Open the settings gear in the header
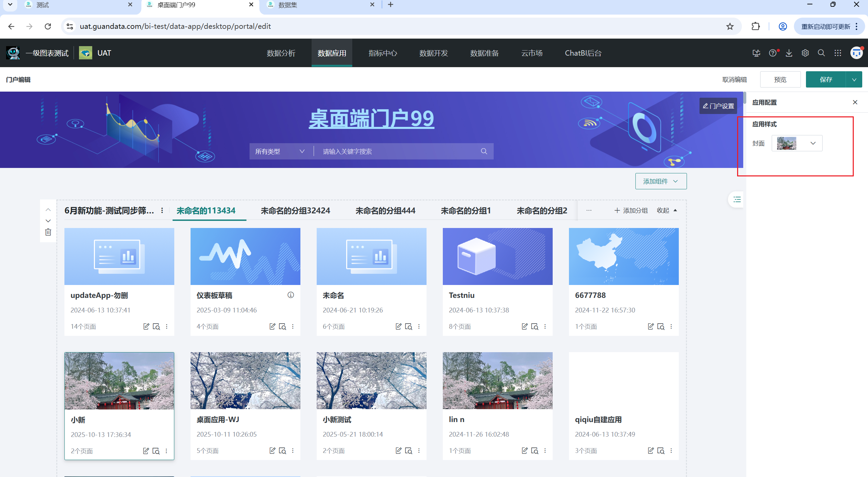Screen dimensions: 868x477 click(x=805, y=53)
